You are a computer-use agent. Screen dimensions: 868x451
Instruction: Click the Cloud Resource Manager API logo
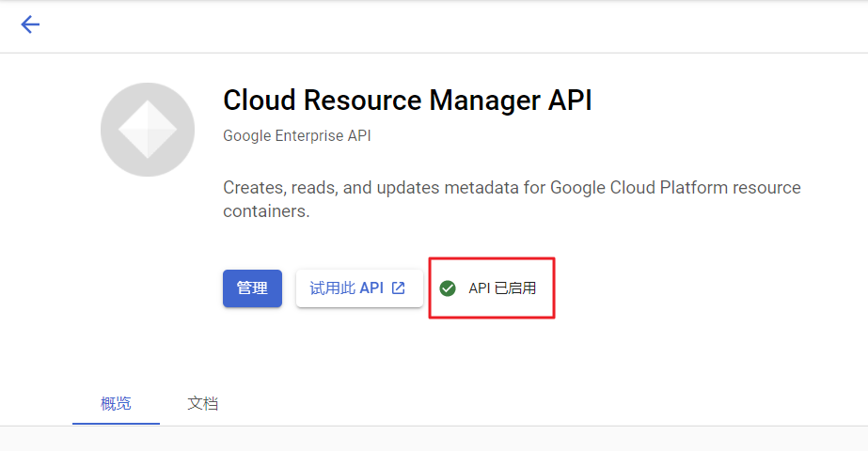pyautogui.click(x=148, y=130)
